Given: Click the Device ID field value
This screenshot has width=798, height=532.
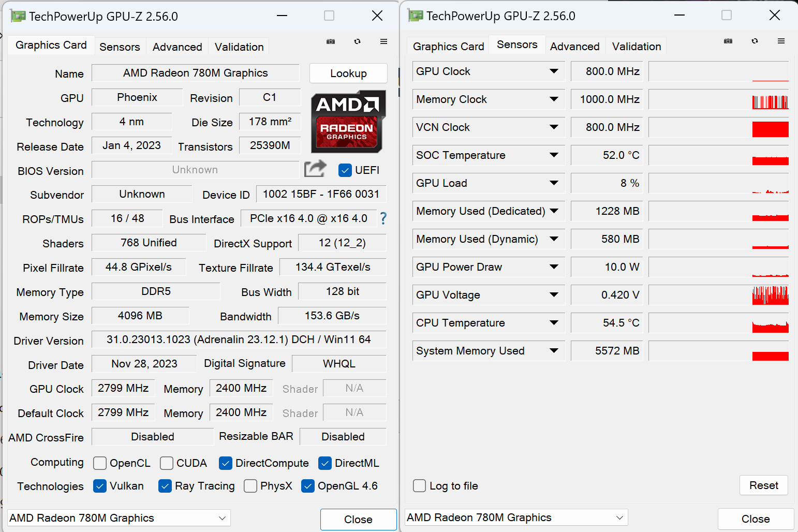Looking at the screenshot, I should click(x=321, y=194).
